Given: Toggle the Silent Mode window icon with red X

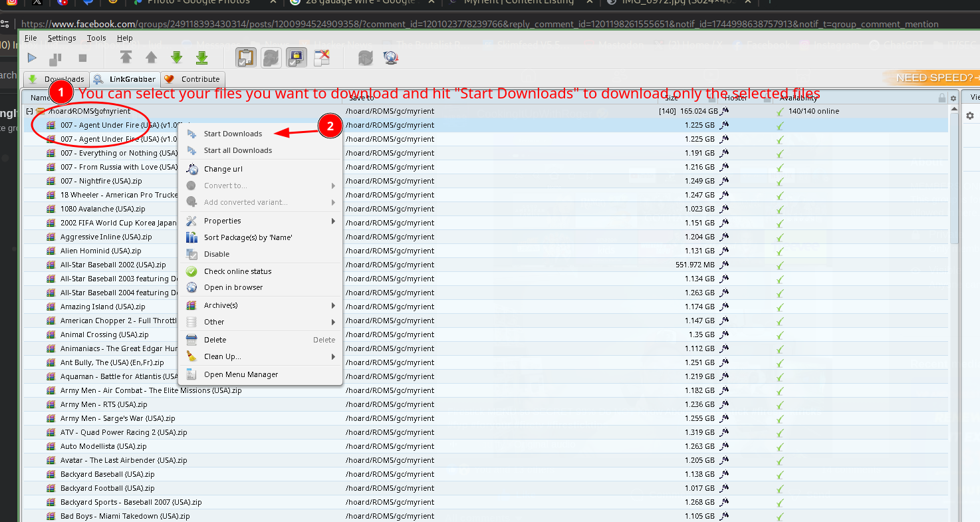Looking at the screenshot, I should coord(322,59).
